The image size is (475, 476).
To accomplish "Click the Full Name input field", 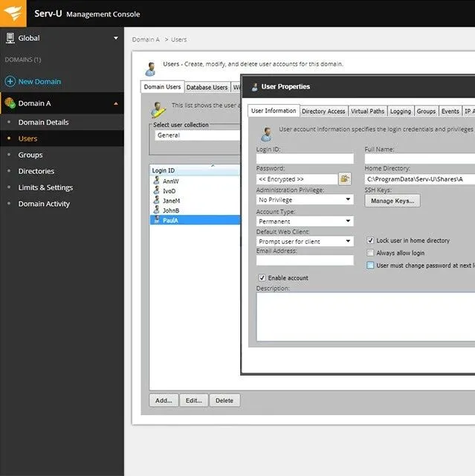I will [420, 158].
